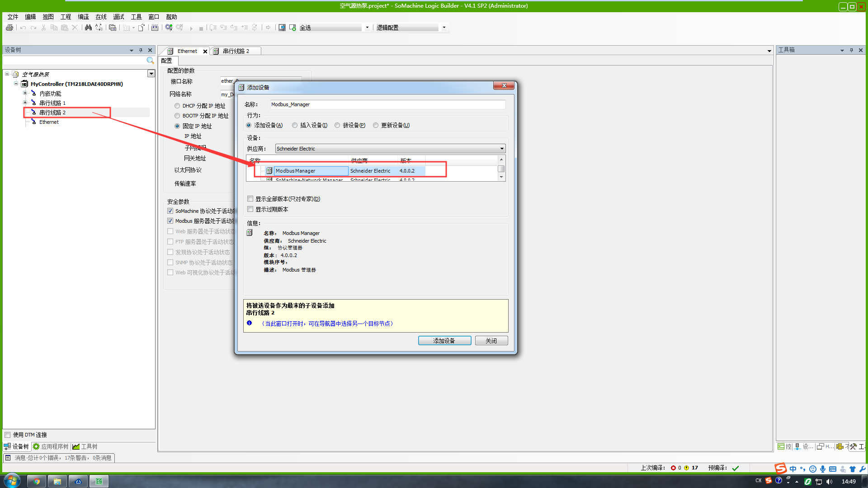The width and height of the screenshot is (868, 488).
Task: Open the 调试 menu
Action: pyautogui.click(x=118, y=17)
